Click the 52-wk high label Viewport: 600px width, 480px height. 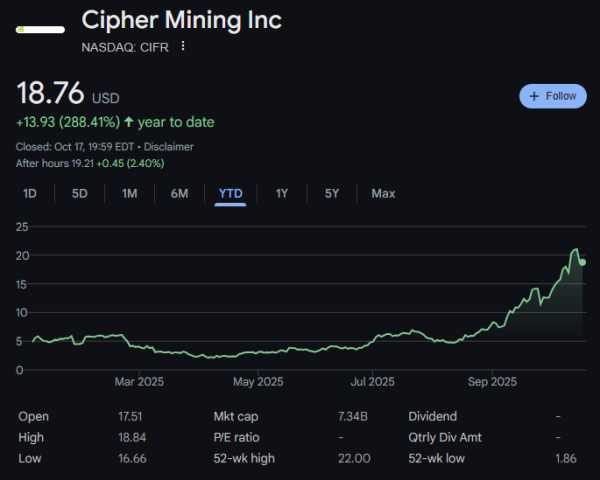pos(244,458)
